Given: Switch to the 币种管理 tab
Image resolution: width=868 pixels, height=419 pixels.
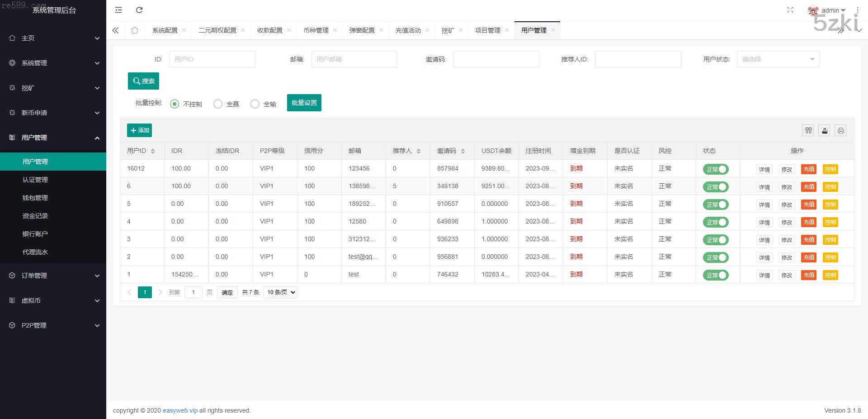Looking at the screenshot, I should click(316, 30).
